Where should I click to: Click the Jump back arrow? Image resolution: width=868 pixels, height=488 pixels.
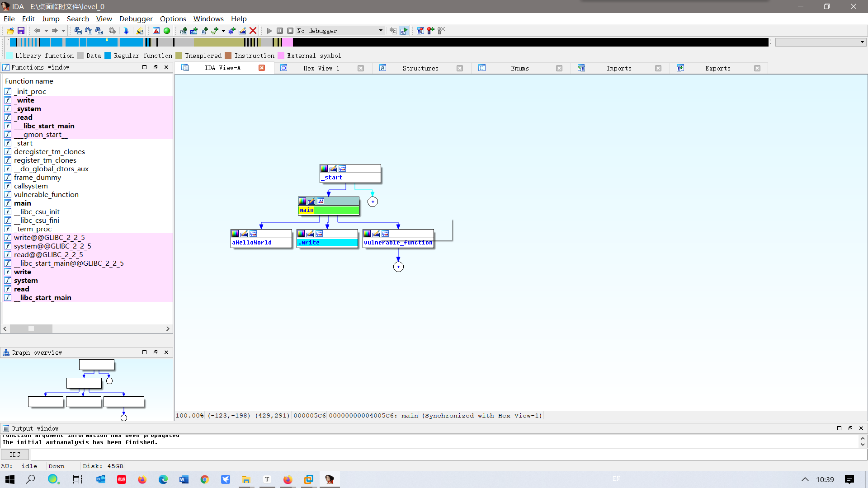coord(37,31)
